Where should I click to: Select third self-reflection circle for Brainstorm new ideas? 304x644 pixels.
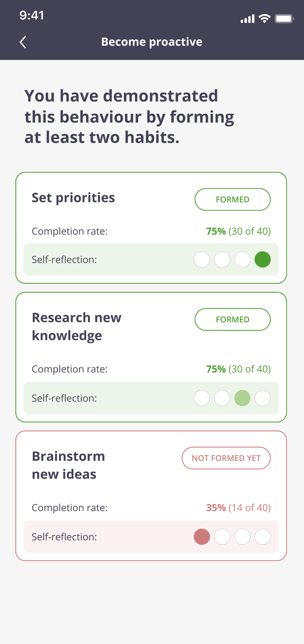(242, 537)
